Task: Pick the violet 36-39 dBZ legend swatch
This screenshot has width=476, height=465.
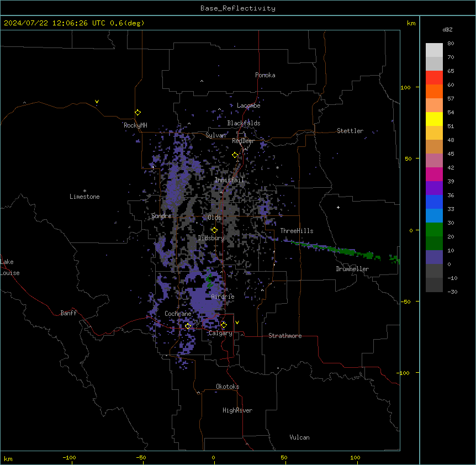Action: coord(434,188)
